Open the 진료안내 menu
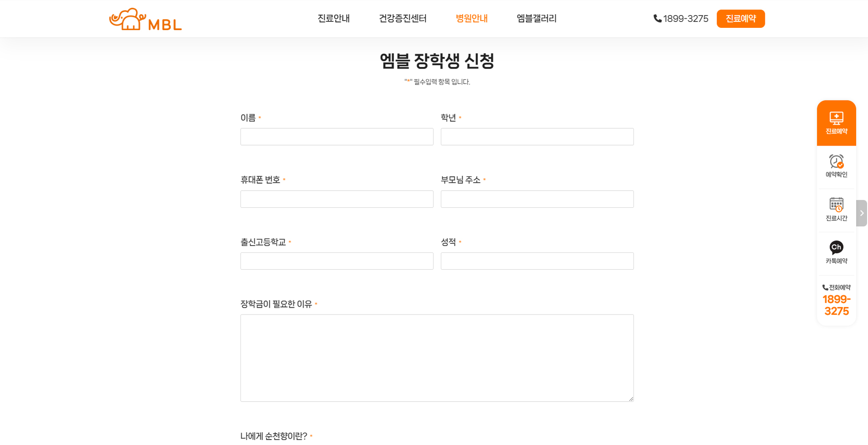 point(334,19)
